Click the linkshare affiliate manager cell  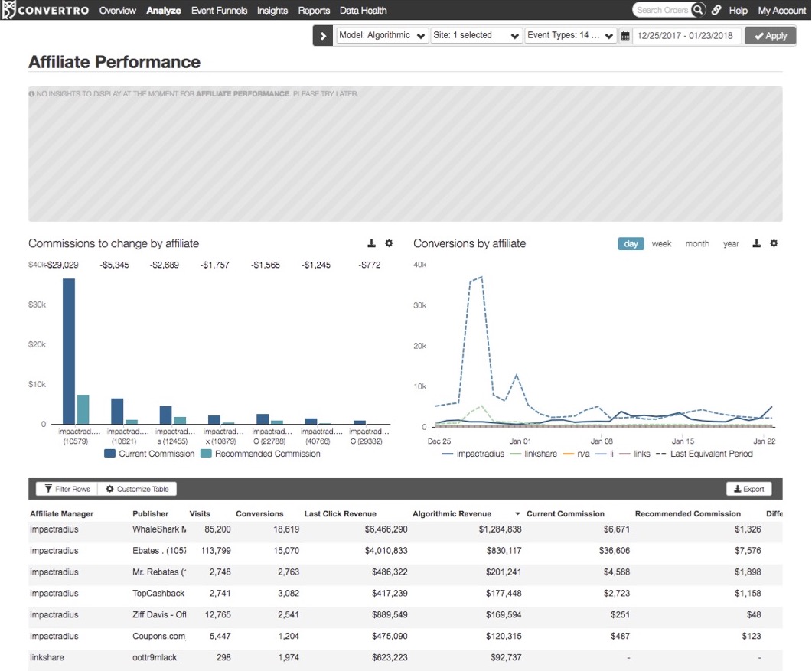pos(47,657)
